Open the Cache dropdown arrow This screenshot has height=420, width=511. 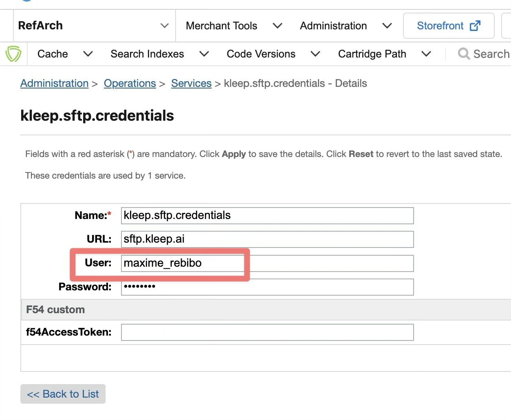point(88,54)
